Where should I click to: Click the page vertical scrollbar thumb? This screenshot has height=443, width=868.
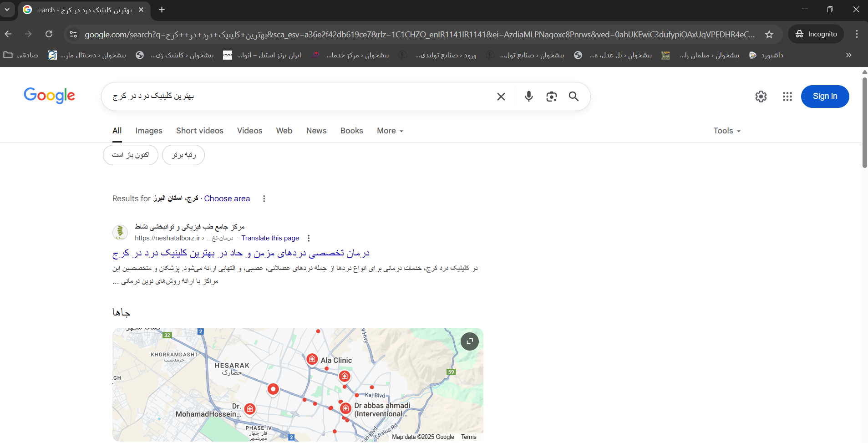[x=864, y=122]
